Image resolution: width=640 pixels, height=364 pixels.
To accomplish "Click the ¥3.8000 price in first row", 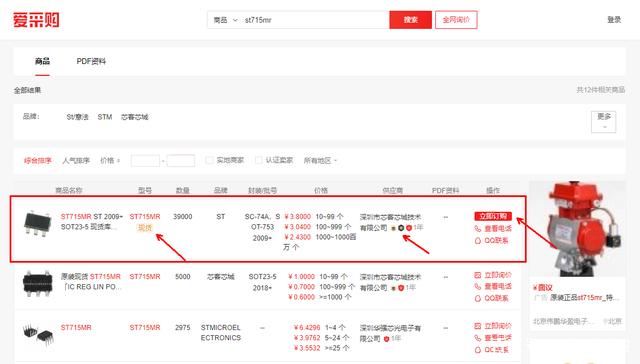I will click(298, 217).
